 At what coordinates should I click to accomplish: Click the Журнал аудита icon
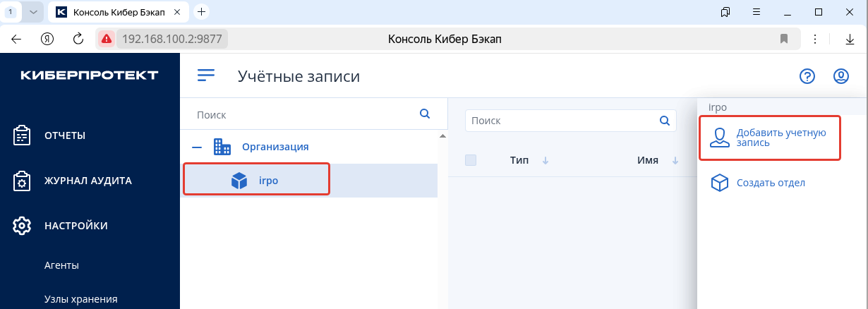pos(23,181)
